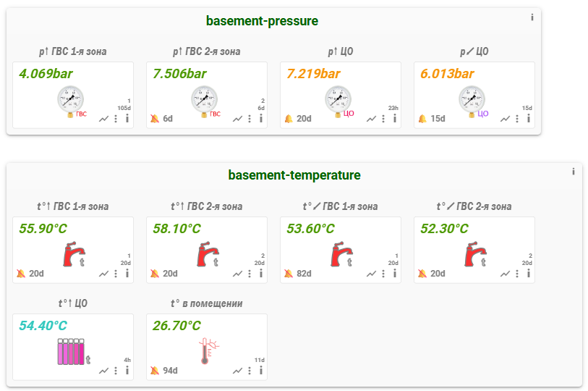Open info for p↑ ГВС 2-я зона

pos(261,119)
